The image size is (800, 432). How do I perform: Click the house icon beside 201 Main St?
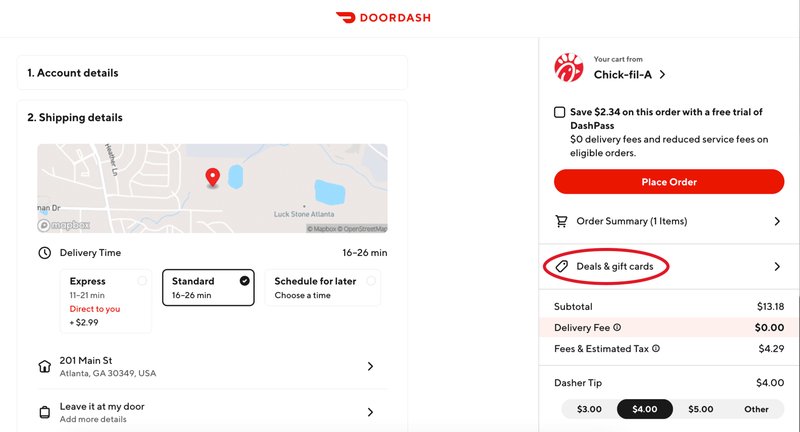[45, 366]
